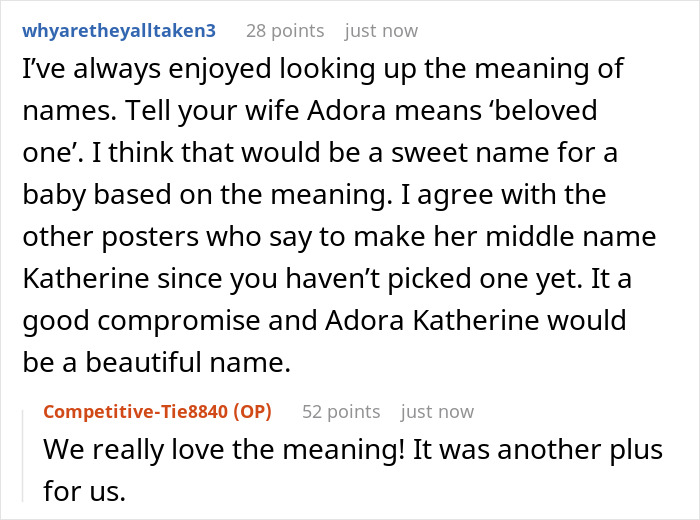Open the top comment's "just now" timestamp
700x520 pixels.
(x=381, y=31)
